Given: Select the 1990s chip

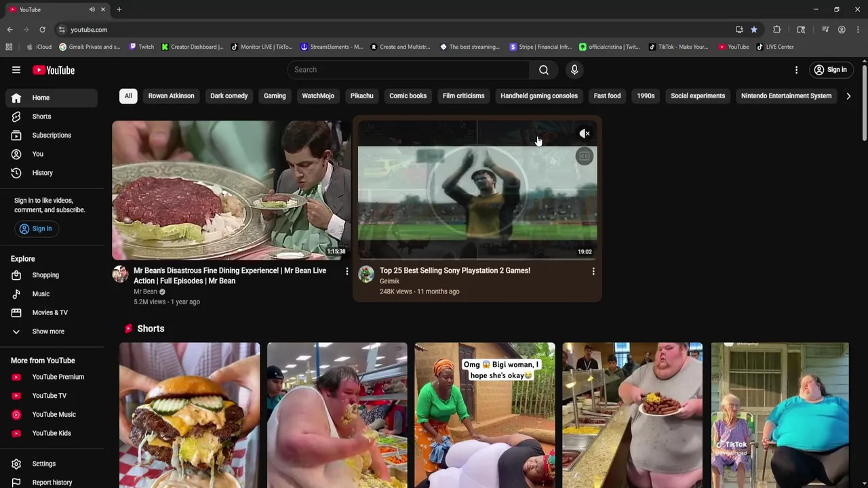Looking at the screenshot, I should pyautogui.click(x=646, y=96).
